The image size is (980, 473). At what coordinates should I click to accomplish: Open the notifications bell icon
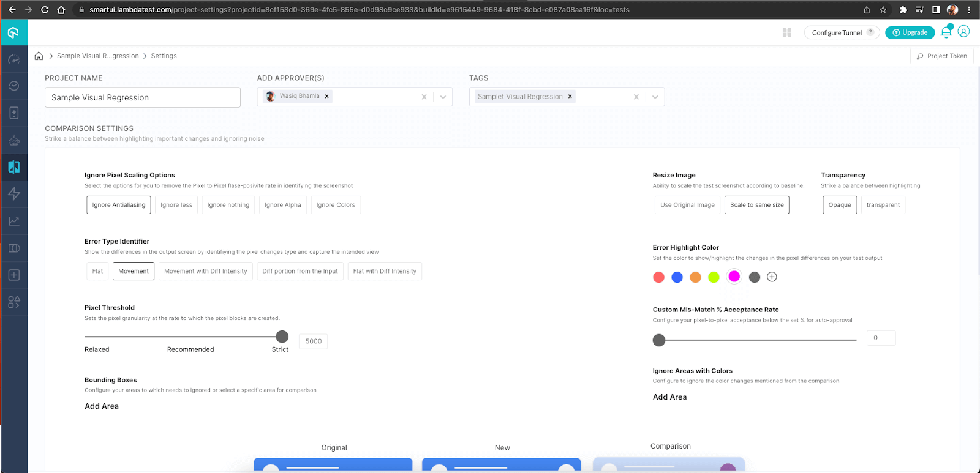point(946,32)
